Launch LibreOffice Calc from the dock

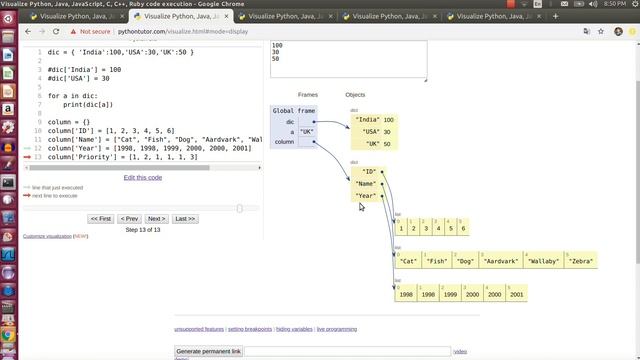point(8,73)
